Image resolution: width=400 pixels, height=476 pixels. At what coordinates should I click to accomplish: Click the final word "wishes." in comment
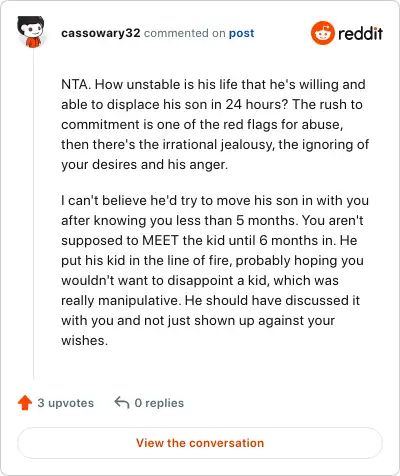click(x=85, y=340)
